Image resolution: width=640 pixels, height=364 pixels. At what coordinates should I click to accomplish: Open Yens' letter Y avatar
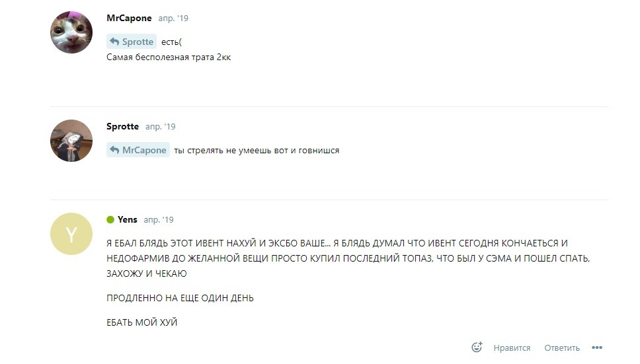(x=71, y=234)
